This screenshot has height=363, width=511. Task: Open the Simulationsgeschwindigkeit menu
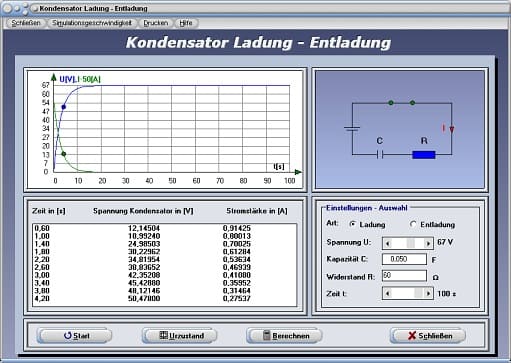click(92, 23)
